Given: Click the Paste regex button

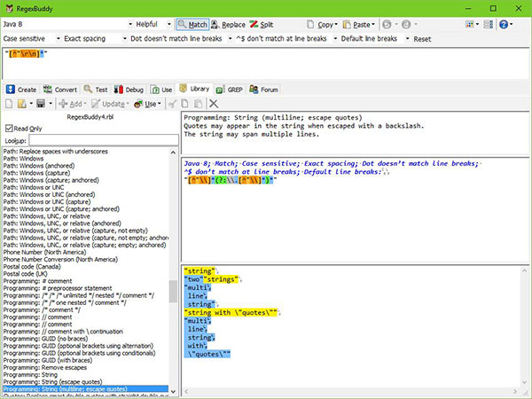Looking at the screenshot, I should click(x=356, y=25).
